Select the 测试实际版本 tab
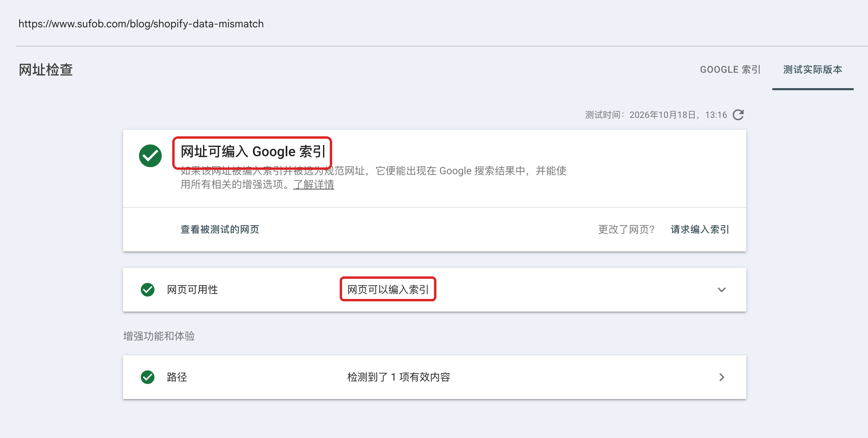 (x=813, y=70)
